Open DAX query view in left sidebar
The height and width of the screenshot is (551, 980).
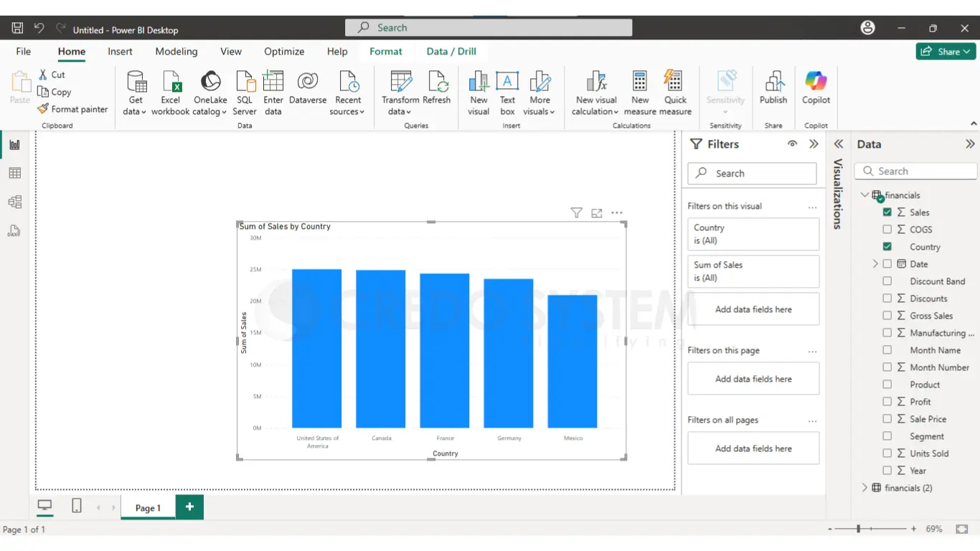click(14, 231)
